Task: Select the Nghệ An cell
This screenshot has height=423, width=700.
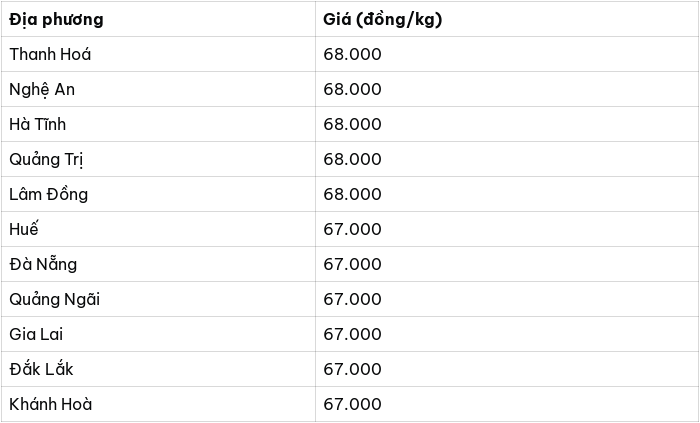Action: [158, 89]
